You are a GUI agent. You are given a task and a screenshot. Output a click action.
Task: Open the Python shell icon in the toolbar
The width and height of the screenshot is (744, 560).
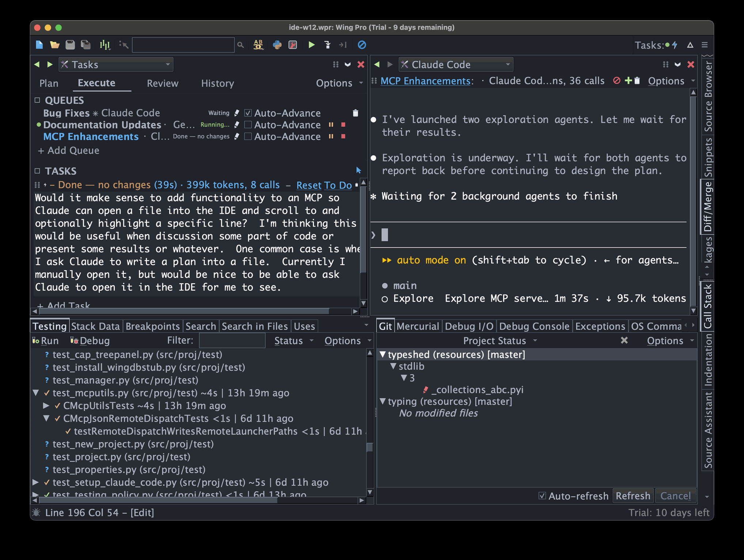[x=277, y=45]
